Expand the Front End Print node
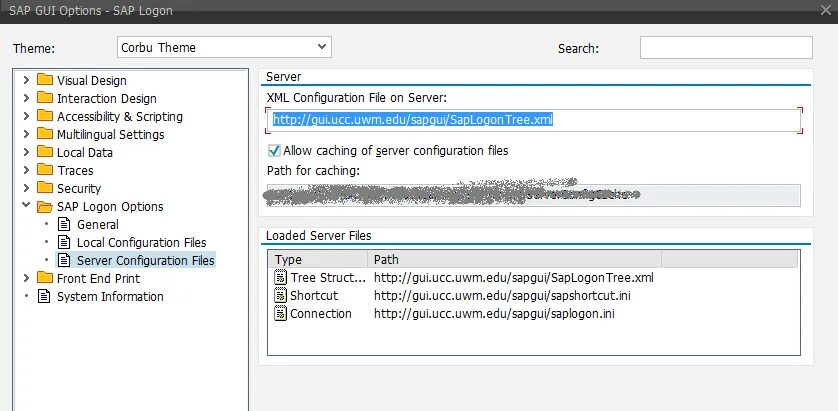This screenshot has height=411, width=838. pos(26,278)
